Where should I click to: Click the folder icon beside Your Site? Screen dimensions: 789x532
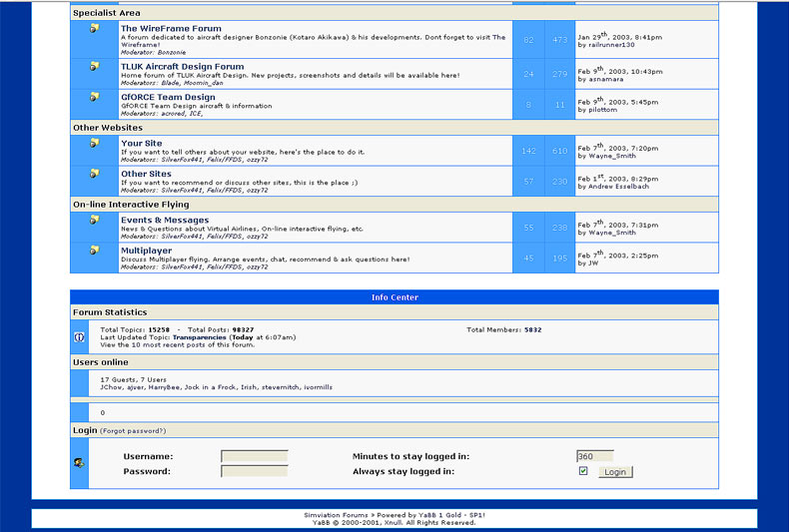coord(94,143)
